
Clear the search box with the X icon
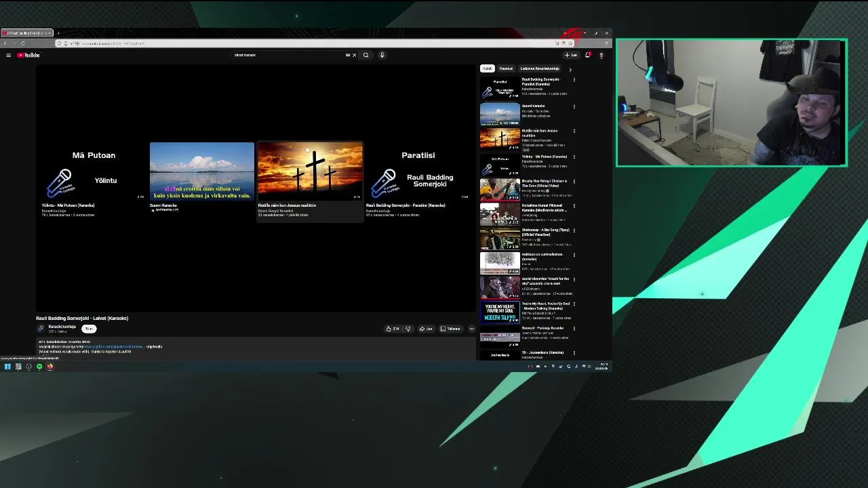[x=354, y=55]
